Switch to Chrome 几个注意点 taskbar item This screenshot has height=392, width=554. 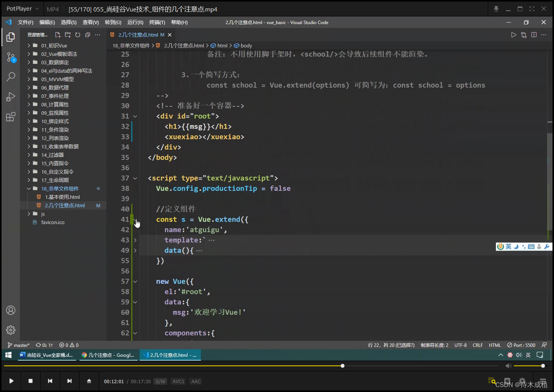(108, 355)
